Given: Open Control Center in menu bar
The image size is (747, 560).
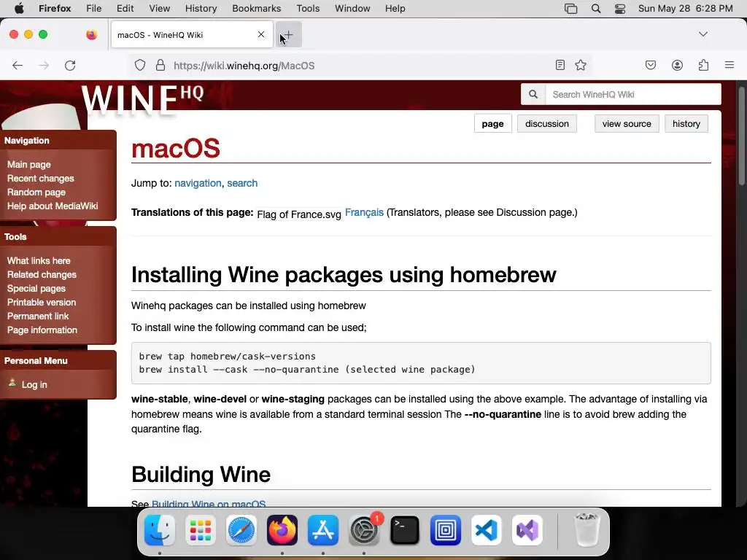Looking at the screenshot, I should [x=620, y=8].
